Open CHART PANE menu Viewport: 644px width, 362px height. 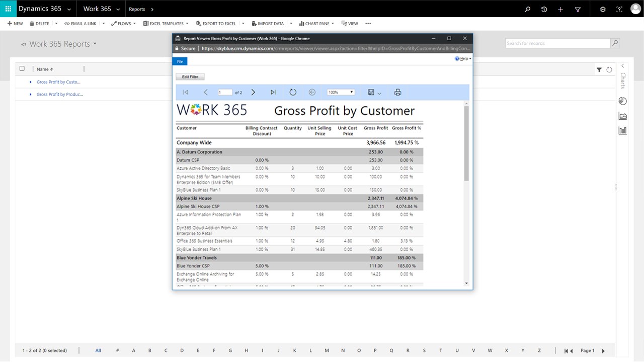coord(316,24)
